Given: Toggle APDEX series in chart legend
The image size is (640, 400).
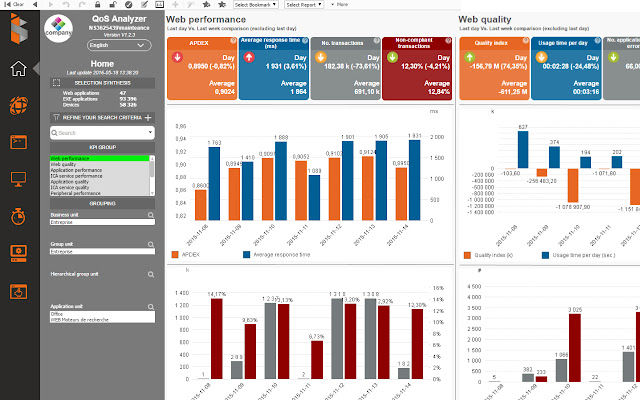Looking at the screenshot, I should tap(186, 255).
